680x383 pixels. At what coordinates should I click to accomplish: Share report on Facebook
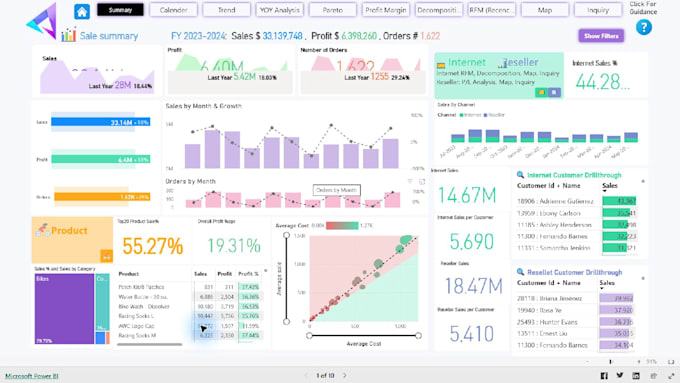pyautogui.click(x=604, y=376)
